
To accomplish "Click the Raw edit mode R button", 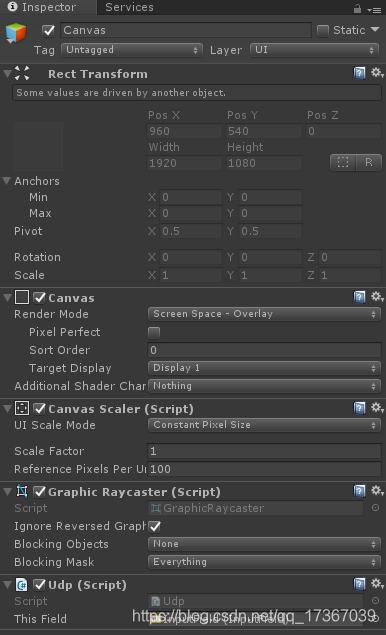I will point(369,163).
